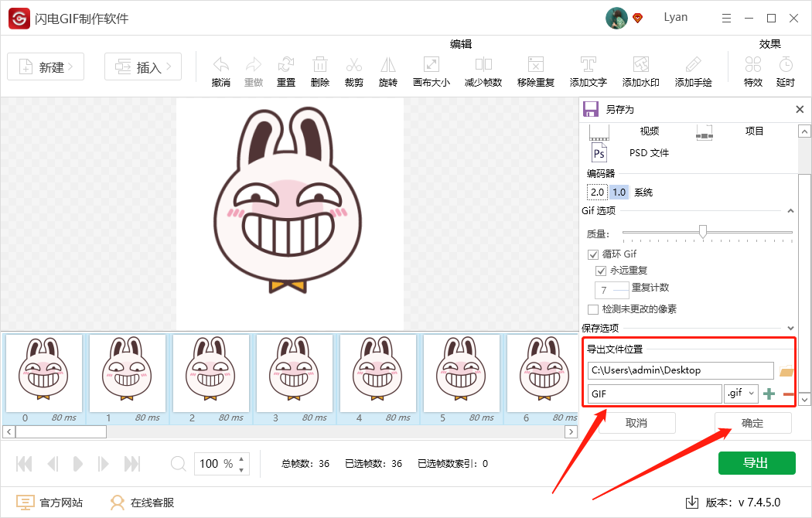Collapse the Gif 选项 section
This screenshot has height=518, width=812.
pyautogui.click(x=790, y=210)
